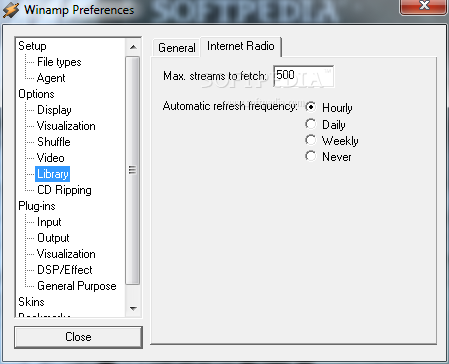Switch to the General tab
The height and width of the screenshot is (364, 449).
(176, 47)
